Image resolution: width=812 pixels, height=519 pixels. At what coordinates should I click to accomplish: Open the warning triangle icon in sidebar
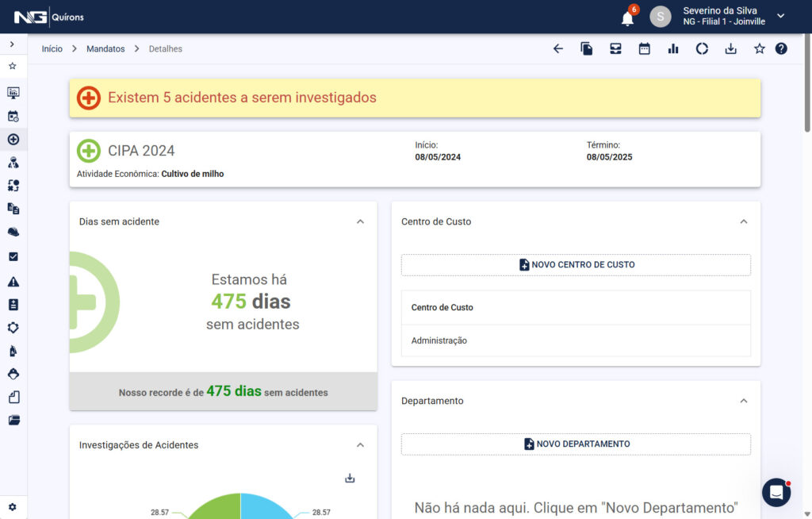13,282
